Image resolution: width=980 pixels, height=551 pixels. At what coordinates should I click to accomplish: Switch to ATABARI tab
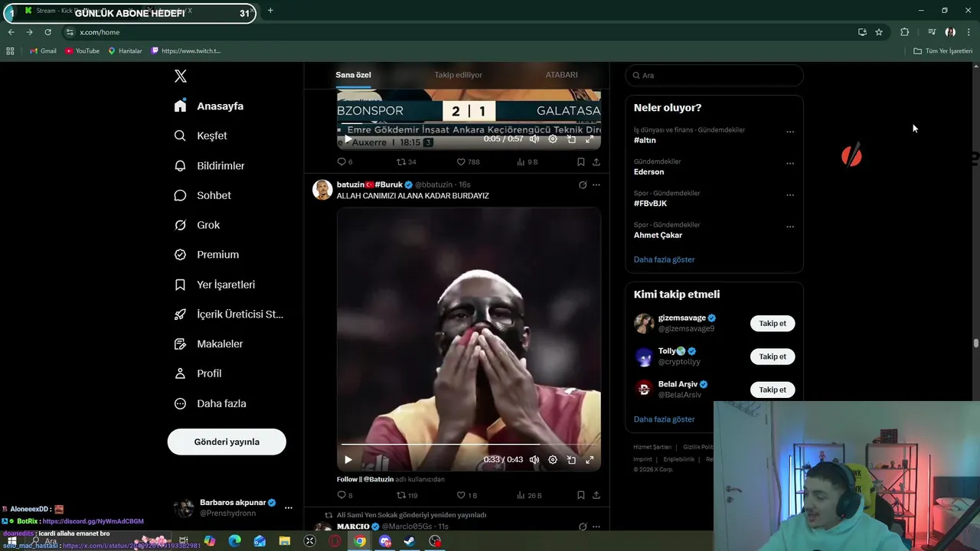[x=561, y=75]
